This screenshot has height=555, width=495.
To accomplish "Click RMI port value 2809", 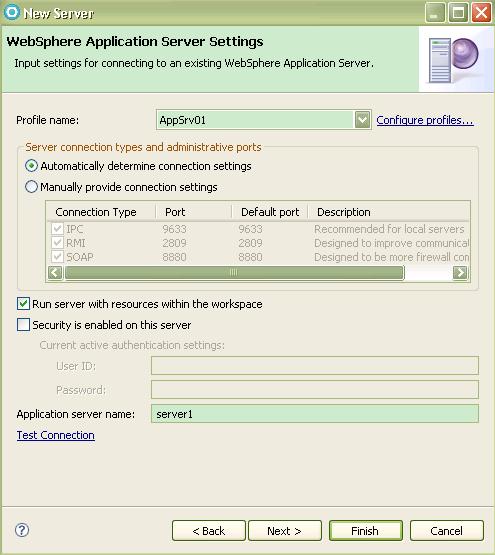I will (x=174, y=243).
